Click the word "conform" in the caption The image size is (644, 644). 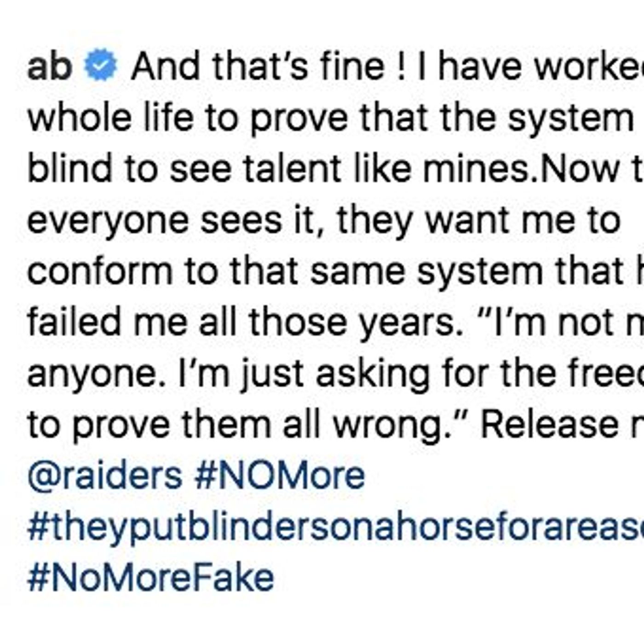pyautogui.click(x=99, y=271)
